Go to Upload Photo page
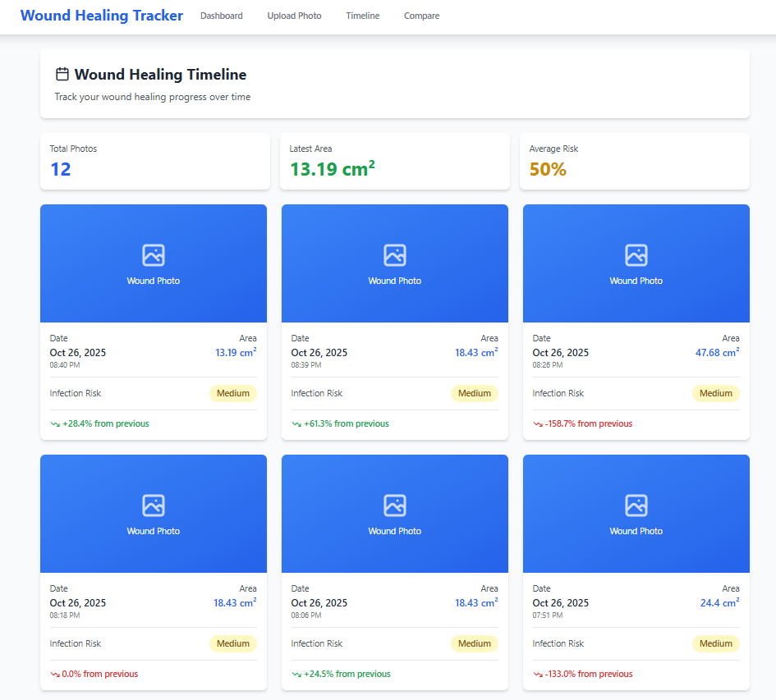This screenshot has width=776, height=700. [295, 16]
